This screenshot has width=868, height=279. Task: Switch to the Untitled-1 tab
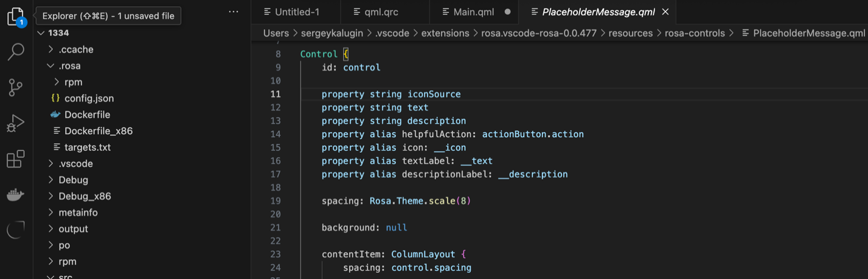297,12
